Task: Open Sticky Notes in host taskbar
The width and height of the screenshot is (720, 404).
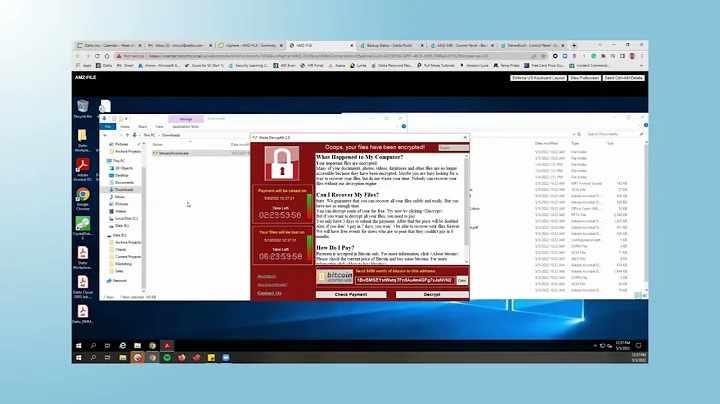Action: pyautogui.click(x=211, y=358)
